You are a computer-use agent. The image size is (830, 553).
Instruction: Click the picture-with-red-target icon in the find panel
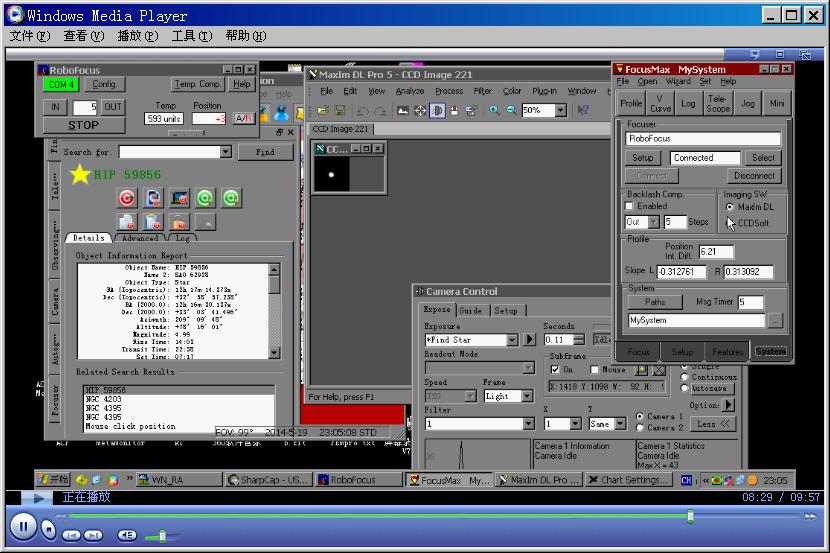click(179, 198)
